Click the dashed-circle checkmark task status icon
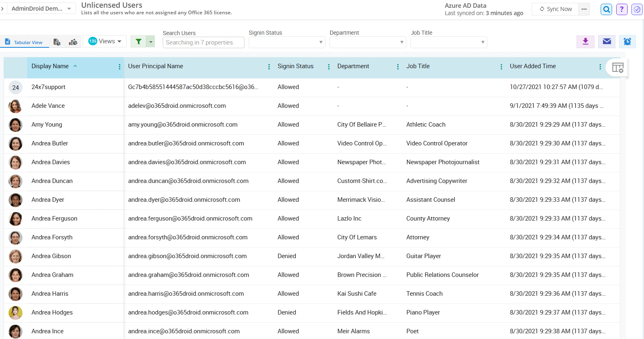The height and width of the screenshot is (339, 644). coord(637,9)
